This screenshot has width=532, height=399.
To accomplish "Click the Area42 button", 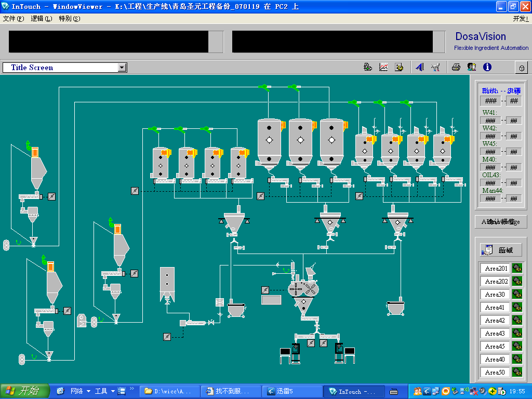I will (495, 321).
